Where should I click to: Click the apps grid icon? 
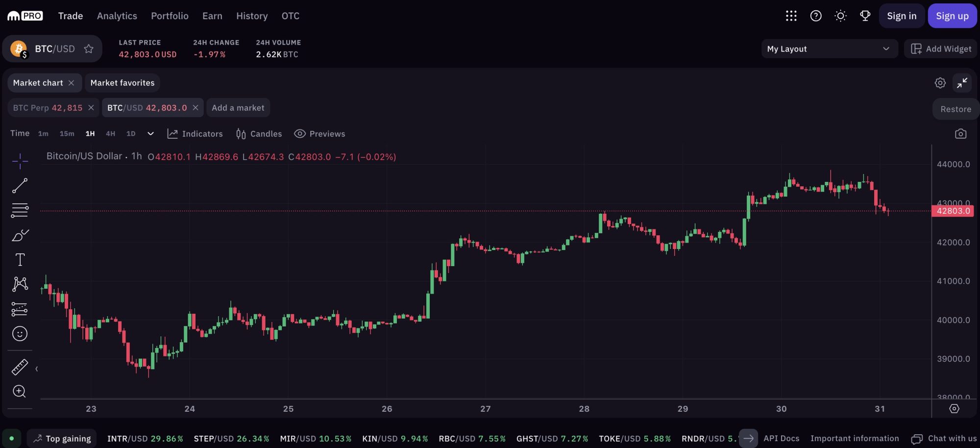pyautogui.click(x=791, y=16)
